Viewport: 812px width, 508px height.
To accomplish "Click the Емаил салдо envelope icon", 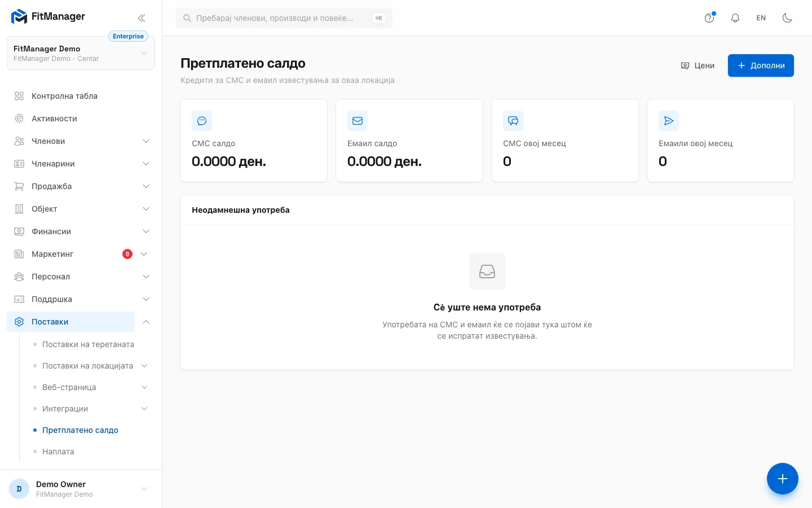I will tap(358, 121).
